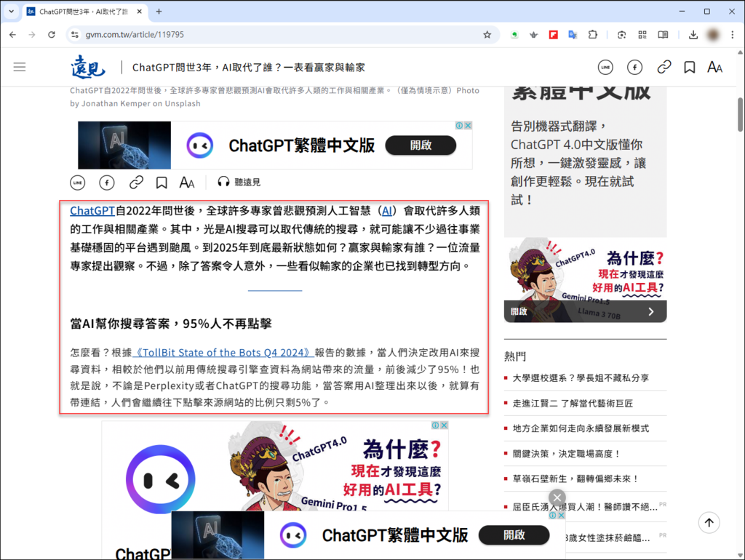Open 地方企業如何走向永續發展新模式 article
This screenshot has height=560, width=745.
pos(581,428)
